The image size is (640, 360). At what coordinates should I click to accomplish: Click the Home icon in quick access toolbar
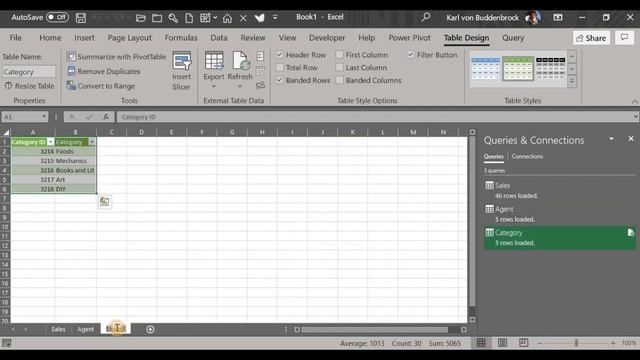point(227,18)
